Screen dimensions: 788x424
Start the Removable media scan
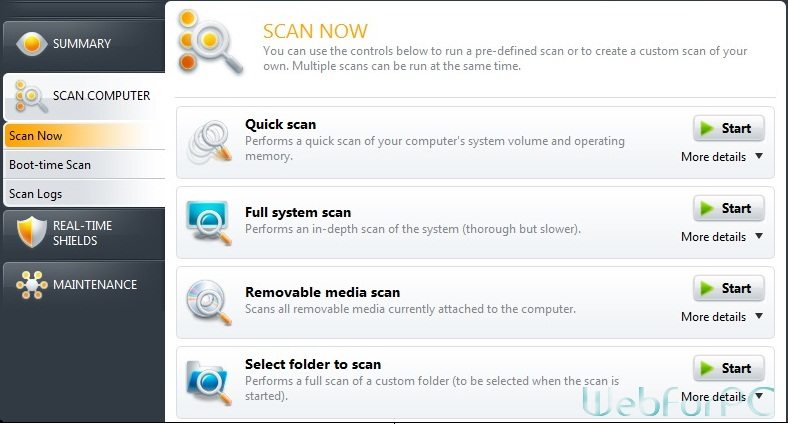(x=729, y=288)
